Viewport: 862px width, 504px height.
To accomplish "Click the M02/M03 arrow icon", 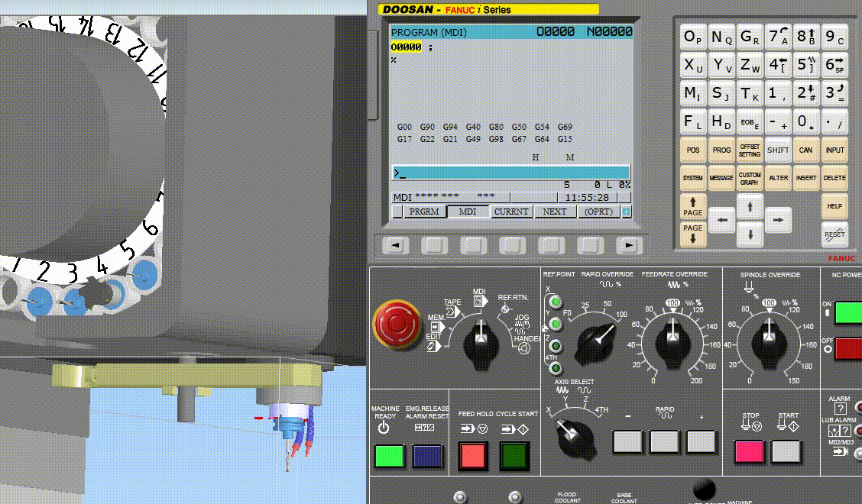I will coord(841,451).
